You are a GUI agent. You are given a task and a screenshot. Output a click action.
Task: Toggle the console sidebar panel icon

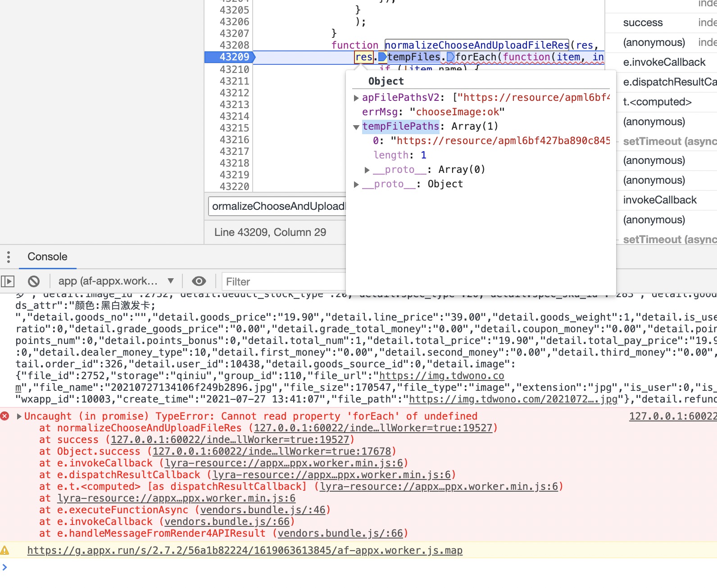tap(8, 281)
